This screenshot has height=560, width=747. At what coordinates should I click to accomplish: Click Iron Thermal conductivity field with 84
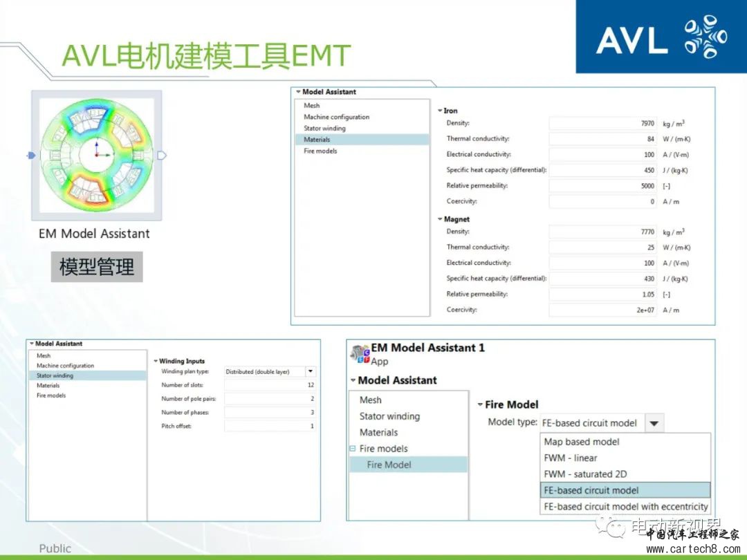[602, 139]
